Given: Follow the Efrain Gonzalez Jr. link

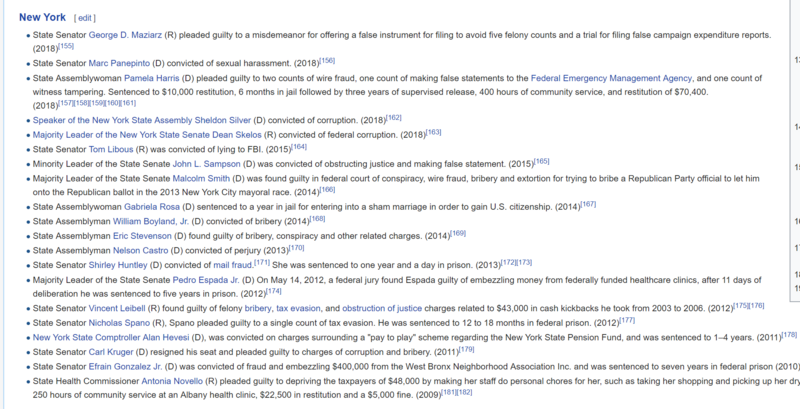Looking at the screenshot, I should point(126,367).
